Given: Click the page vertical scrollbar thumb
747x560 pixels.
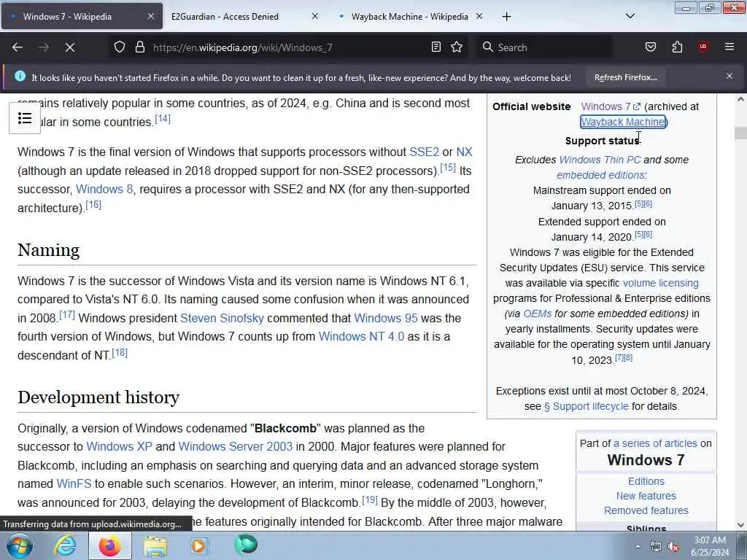Looking at the screenshot, I should [740, 133].
